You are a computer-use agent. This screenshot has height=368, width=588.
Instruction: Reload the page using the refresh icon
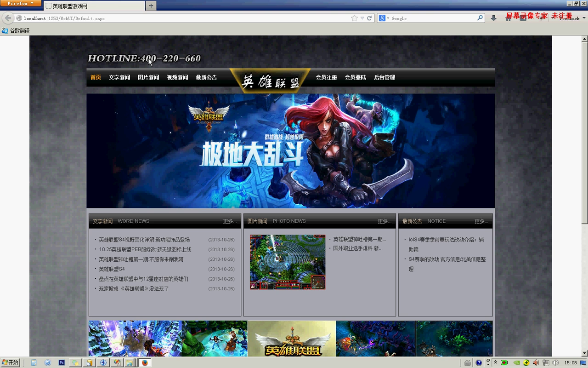(369, 18)
